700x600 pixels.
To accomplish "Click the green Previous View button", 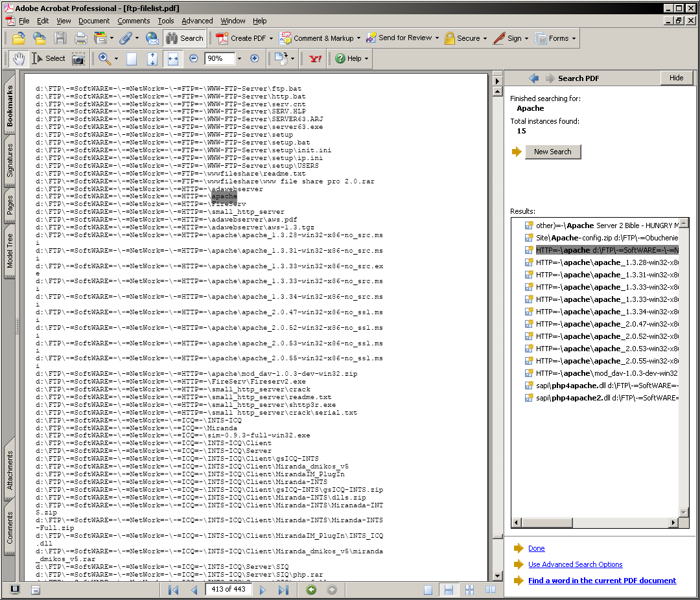I will tap(311, 590).
